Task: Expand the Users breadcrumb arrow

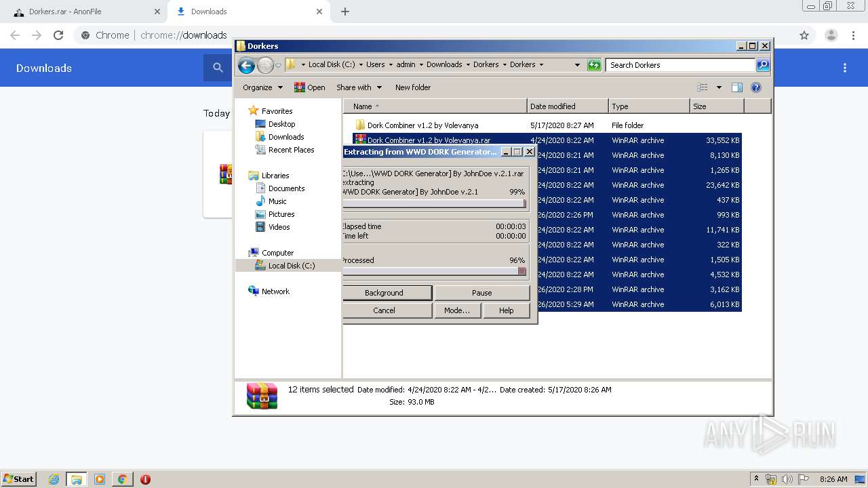Action: (390, 65)
